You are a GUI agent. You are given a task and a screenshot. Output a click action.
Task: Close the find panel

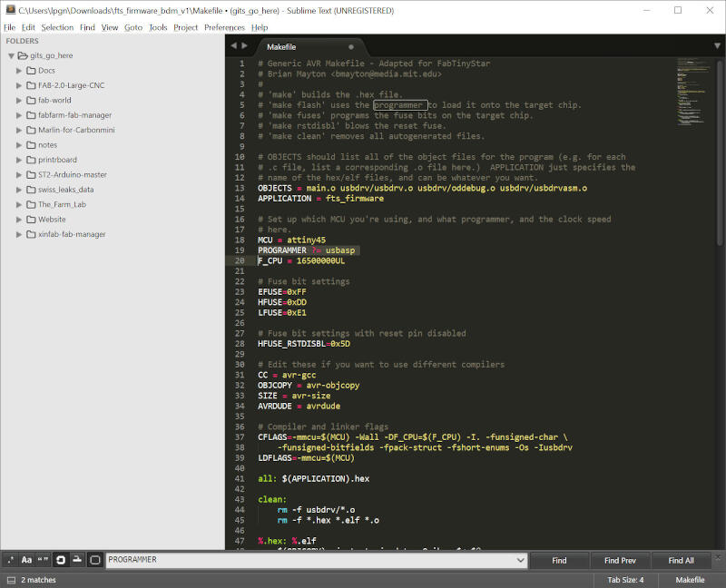pyautogui.click(x=718, y=556)
